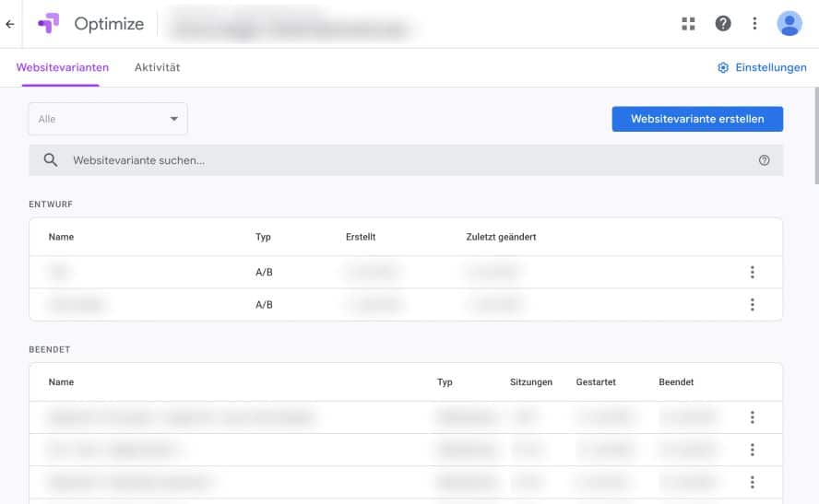Viewport: 819px width, 504px height.
Task: Focus the Websitevariante suchen field
Action: [406, 160]
